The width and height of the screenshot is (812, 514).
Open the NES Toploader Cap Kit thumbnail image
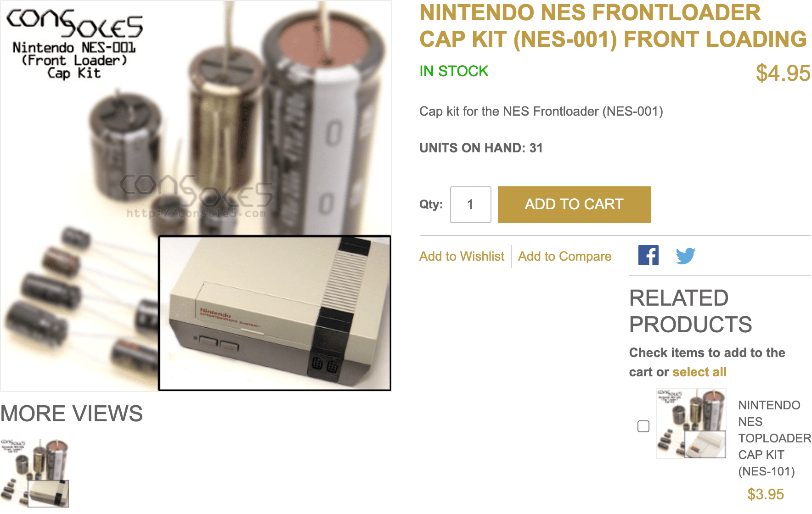point(691,424)
